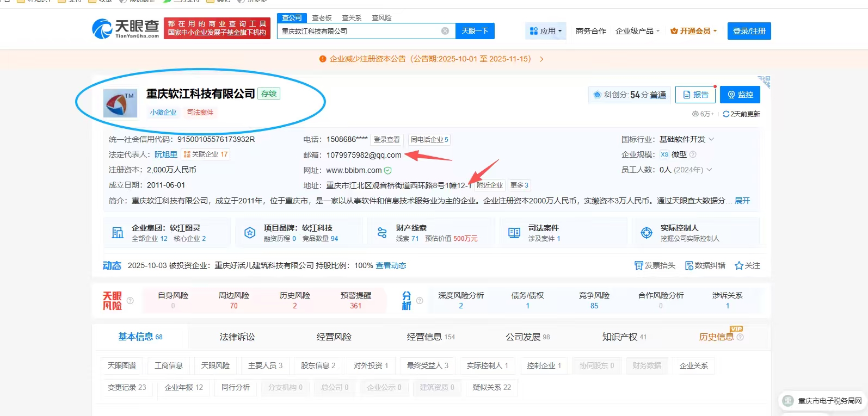Expand the company 简介 with 展开
The height and width of the screenshot is (416, 868).
point(742,201)
